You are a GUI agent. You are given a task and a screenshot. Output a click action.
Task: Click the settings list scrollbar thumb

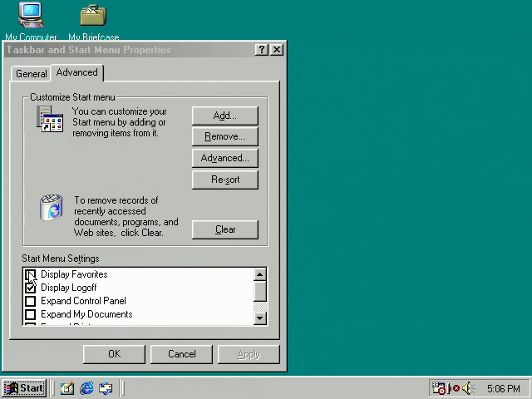260,291
